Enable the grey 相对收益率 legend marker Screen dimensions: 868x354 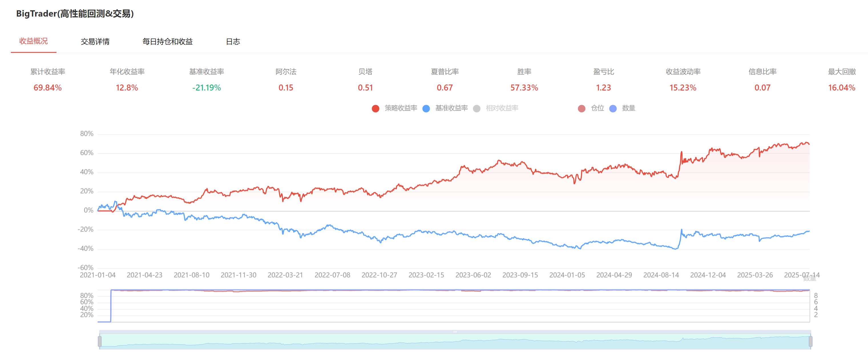pyautogui.click(x=477, y=108)
